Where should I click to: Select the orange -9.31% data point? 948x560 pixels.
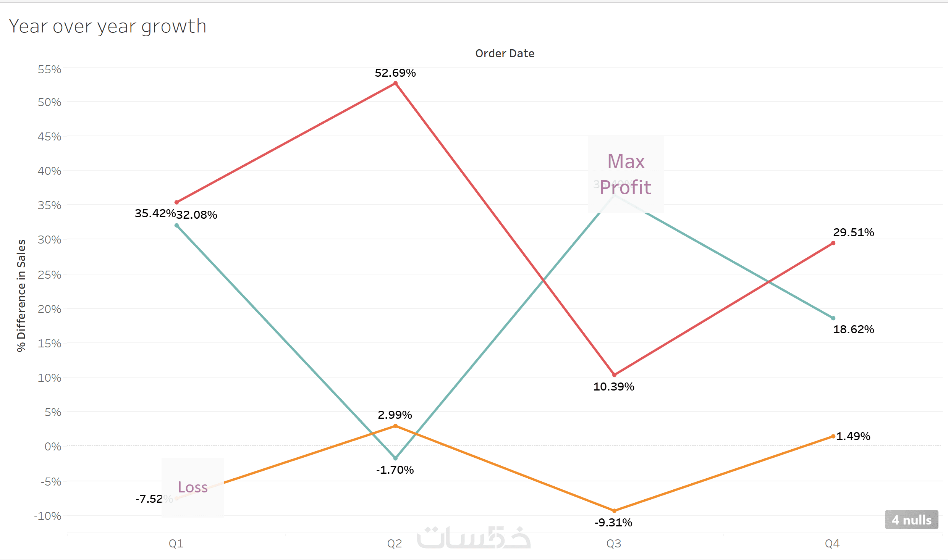[614, 511]
